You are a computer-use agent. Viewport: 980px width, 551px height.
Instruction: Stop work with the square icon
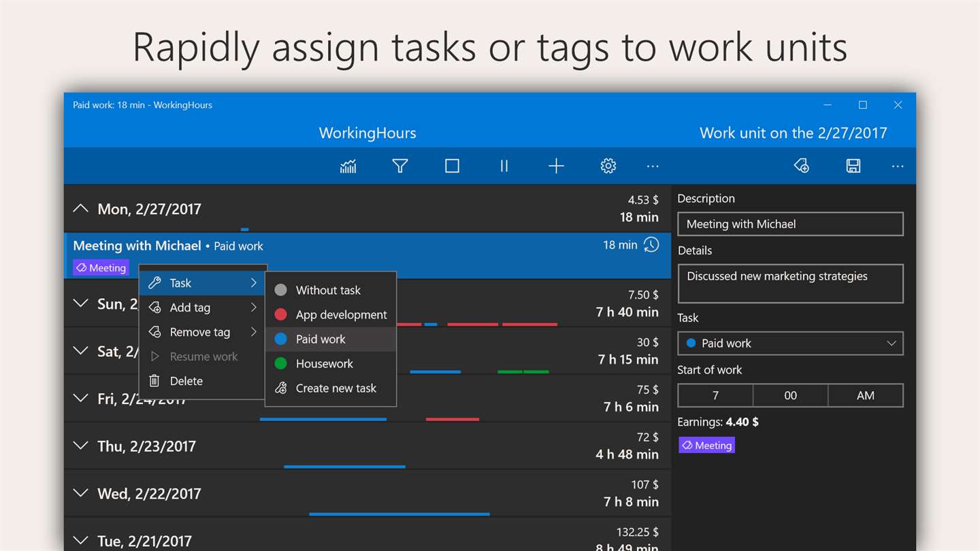point(452,166)
